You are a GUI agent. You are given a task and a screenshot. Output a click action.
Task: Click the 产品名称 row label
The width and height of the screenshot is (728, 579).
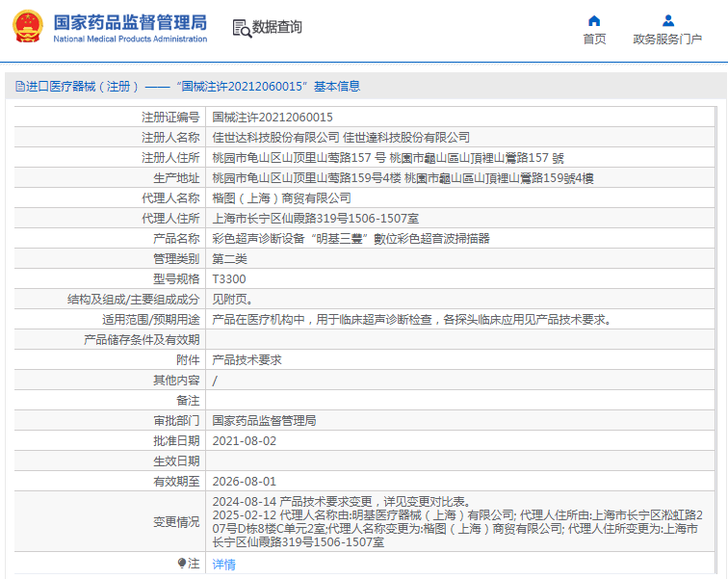[x=176, y=239]
